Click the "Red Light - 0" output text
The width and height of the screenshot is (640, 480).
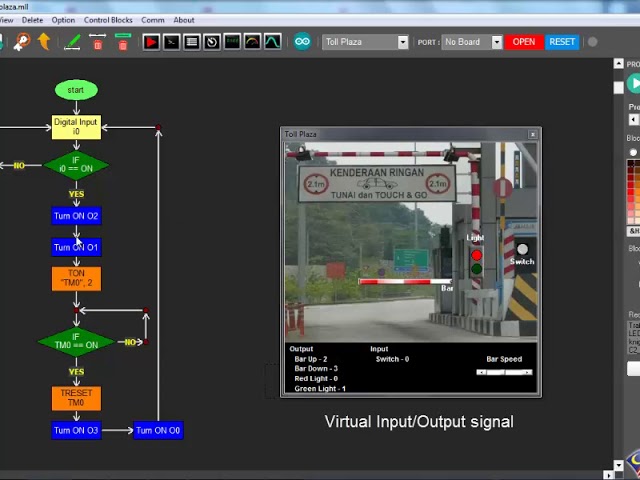click(x=316, y=379)
